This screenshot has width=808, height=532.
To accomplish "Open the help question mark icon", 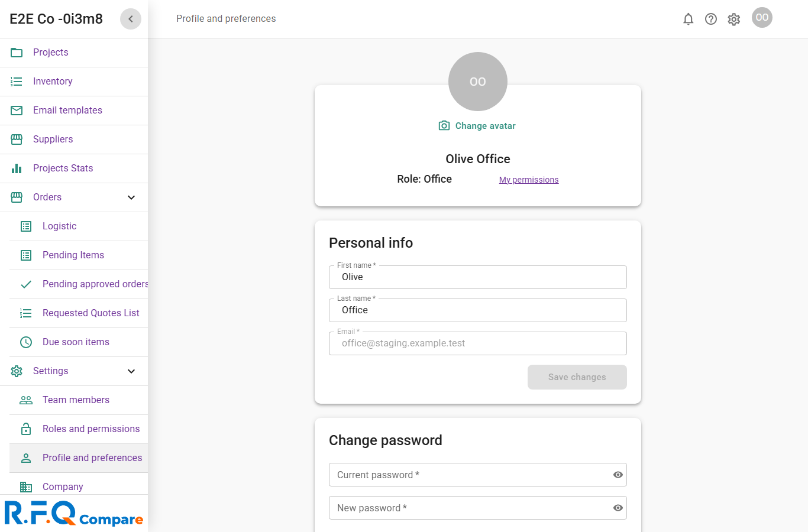I will click(x=711, y=19).
